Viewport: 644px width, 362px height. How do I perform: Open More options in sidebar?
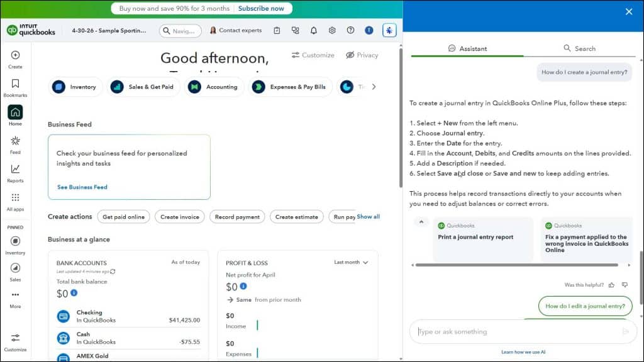click(x=15, y=299)
